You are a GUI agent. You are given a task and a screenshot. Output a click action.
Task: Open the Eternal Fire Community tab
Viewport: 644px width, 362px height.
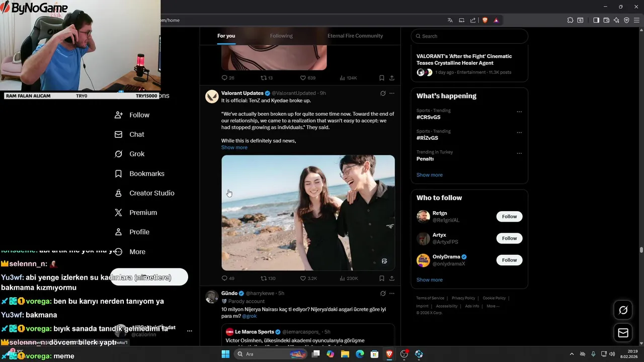[x=355, y=36]
